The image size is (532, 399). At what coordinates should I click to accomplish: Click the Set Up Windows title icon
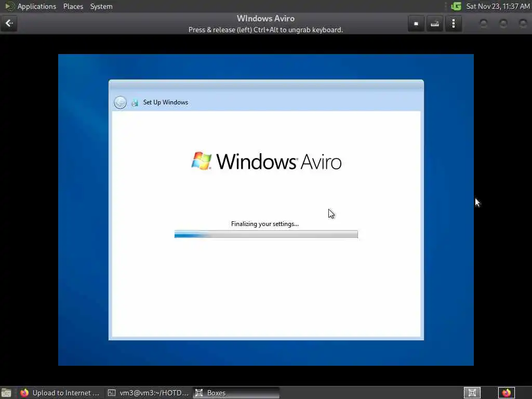click(135, 102)
